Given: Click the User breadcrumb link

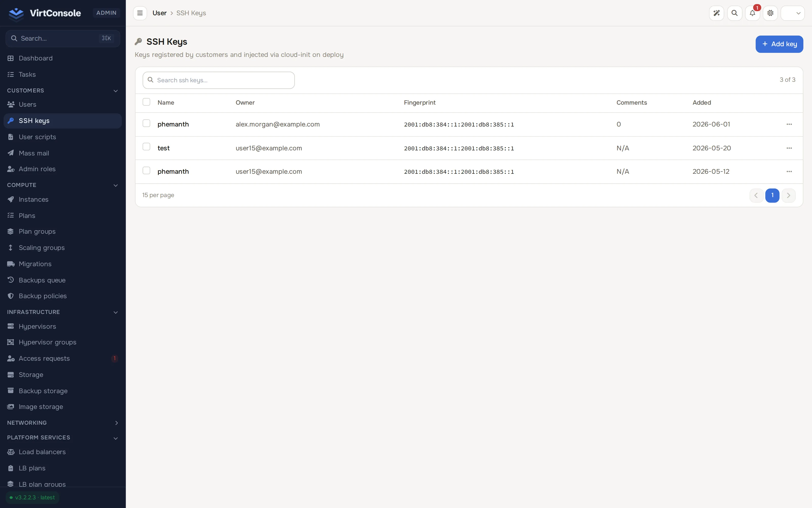Looking at the screenshot, I should pyautogui.click(x=159, y=13).
